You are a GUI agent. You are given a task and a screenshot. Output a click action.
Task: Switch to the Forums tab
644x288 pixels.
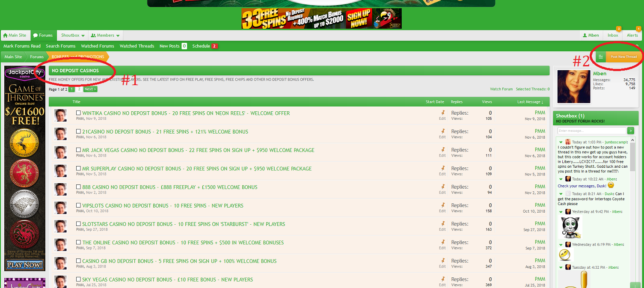[43, 36]
